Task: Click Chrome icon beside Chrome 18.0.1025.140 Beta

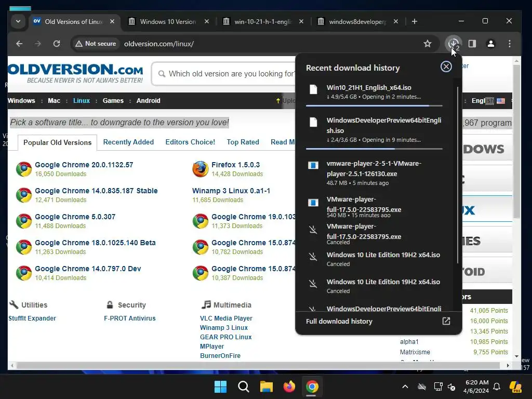Action: (24, 247)
